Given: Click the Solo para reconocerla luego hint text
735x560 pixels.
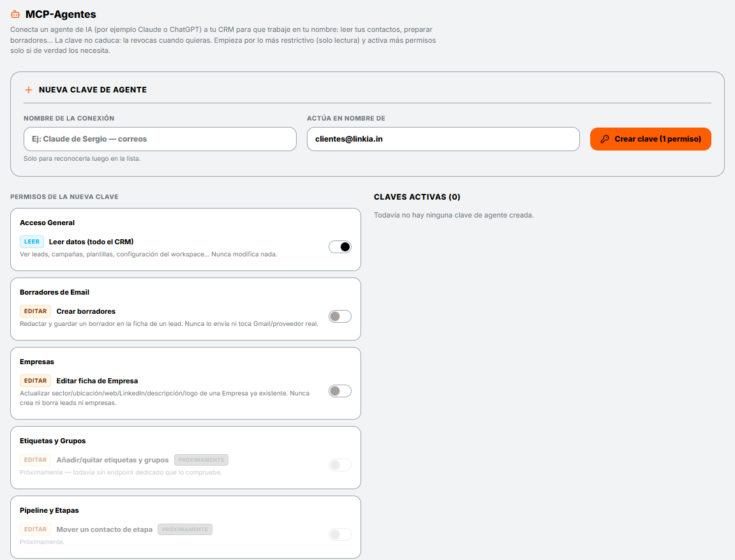Looking at the screenshot, I should coord(82,158).
